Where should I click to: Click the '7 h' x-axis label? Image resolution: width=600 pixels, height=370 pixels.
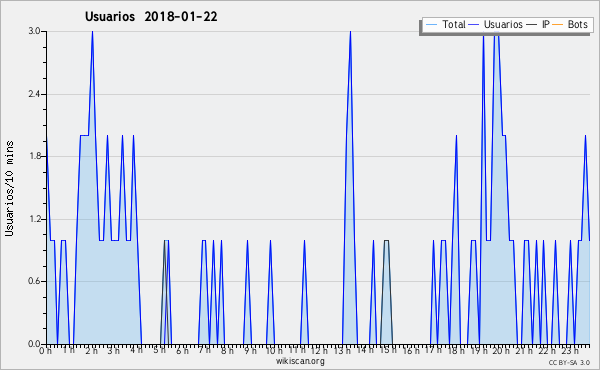(x=205, y=350)
